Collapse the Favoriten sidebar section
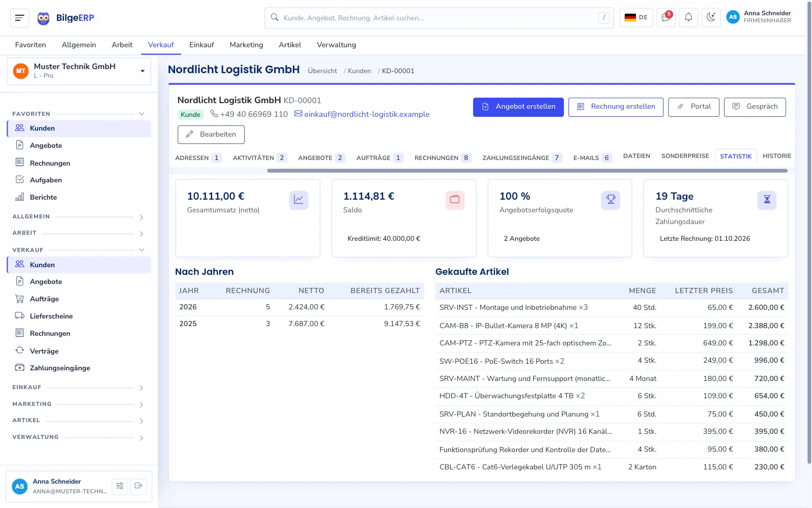Image resolution: width=812 pixels, height=508 pixels. (142, 114)
